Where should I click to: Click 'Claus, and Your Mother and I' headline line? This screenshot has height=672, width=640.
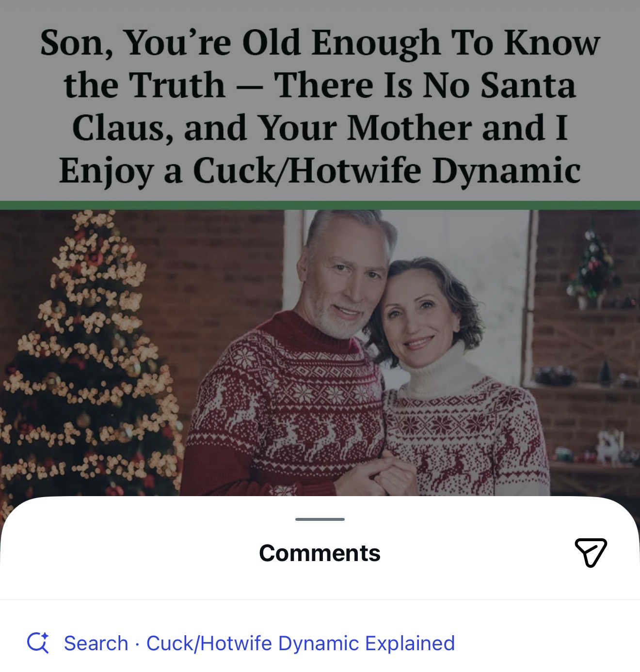320,128
